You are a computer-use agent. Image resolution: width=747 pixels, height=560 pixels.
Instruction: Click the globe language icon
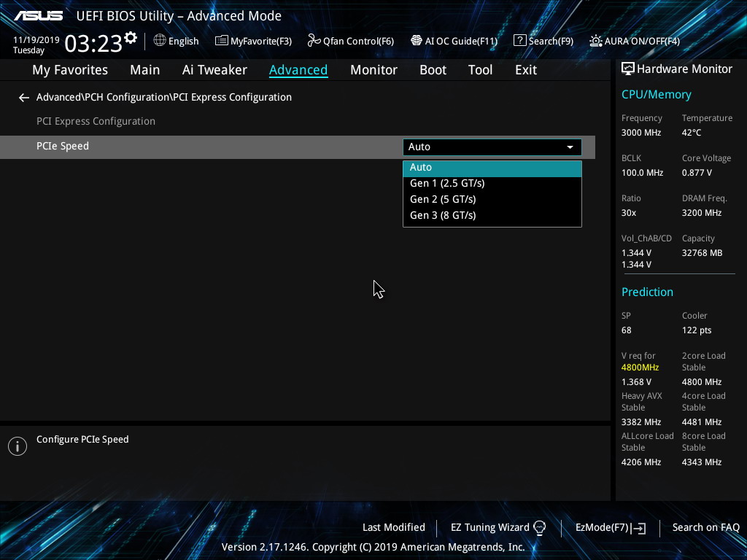click(x=160, y=41)
